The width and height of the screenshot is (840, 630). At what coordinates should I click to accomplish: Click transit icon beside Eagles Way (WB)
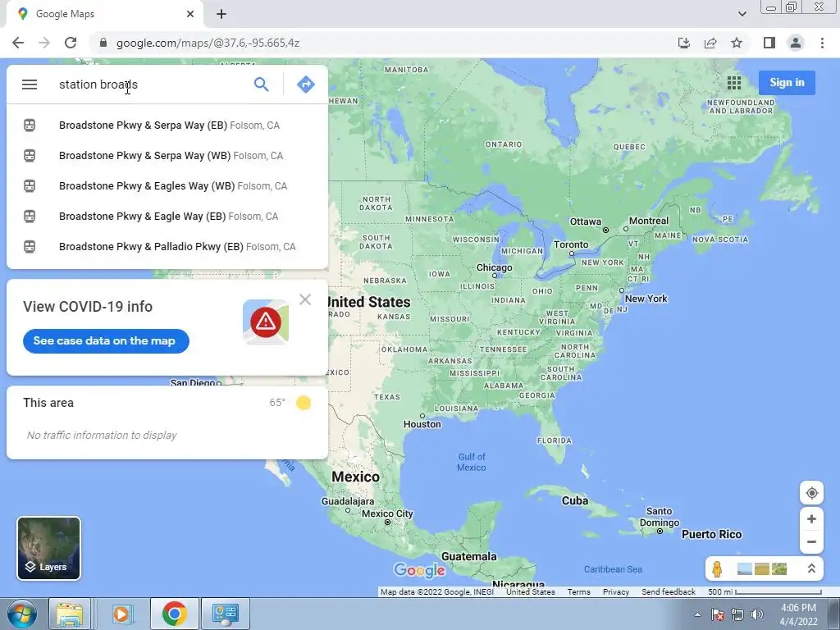click(x=30, y=186)
